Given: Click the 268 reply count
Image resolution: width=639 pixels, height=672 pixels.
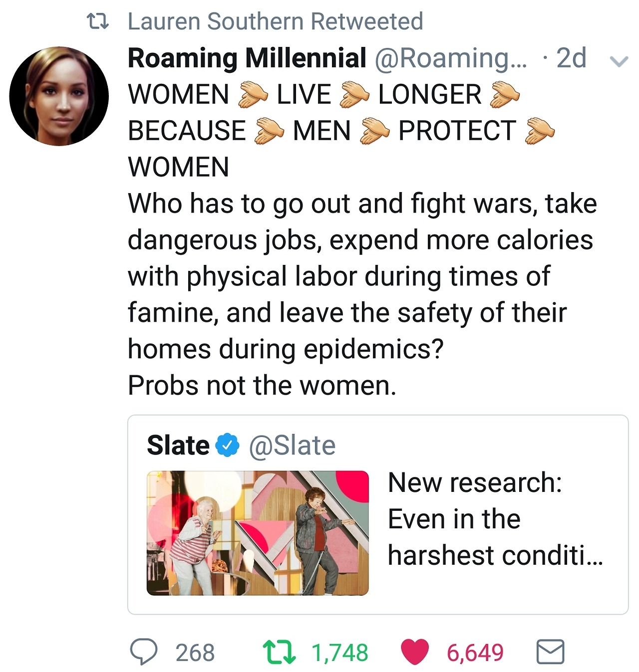Looking at the screenshot, I should 195,653.
